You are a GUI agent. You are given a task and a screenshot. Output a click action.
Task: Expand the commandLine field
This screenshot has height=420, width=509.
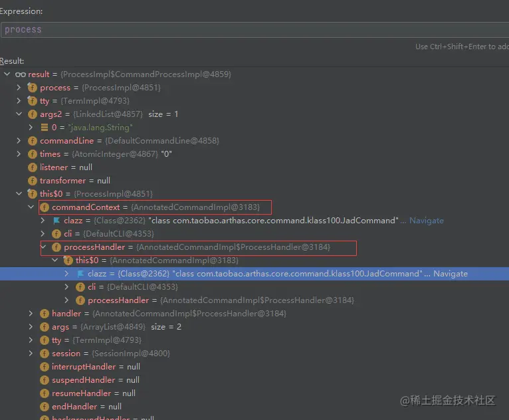[19, 141]
